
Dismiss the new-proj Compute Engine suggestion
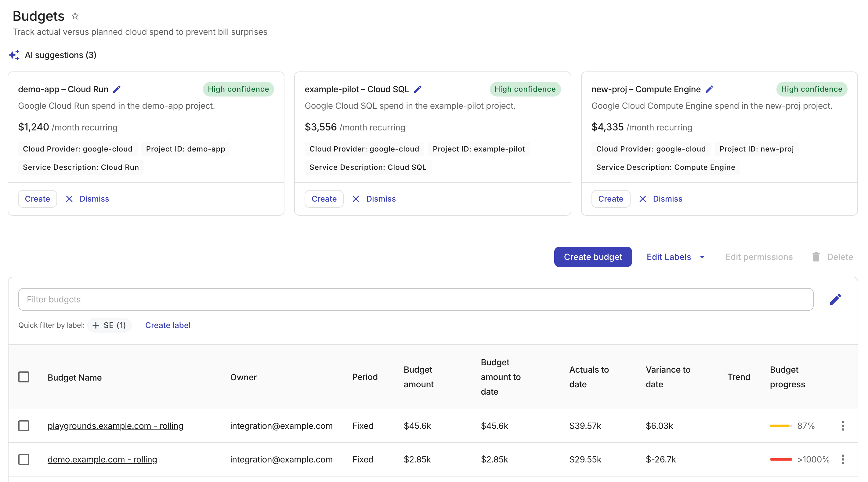(661, 199)
